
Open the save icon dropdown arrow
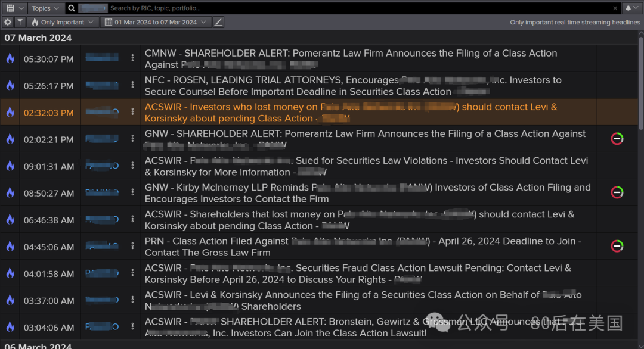(x=21, y=8)
